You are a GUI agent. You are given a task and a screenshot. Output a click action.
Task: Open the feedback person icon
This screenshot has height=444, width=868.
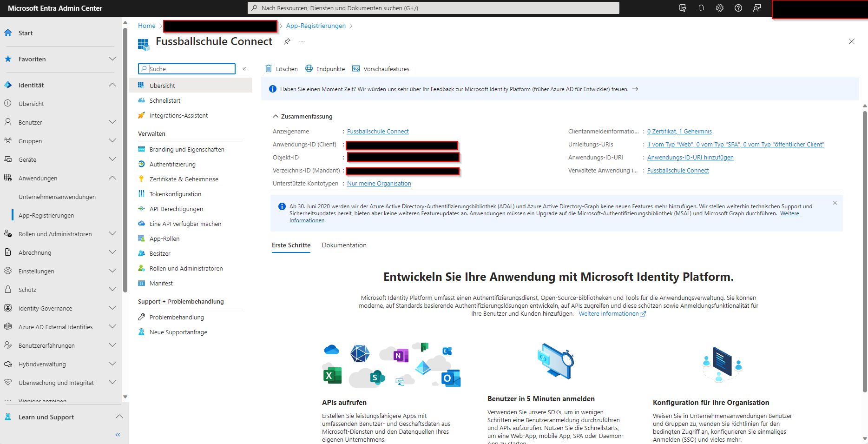tap(757, 8)
